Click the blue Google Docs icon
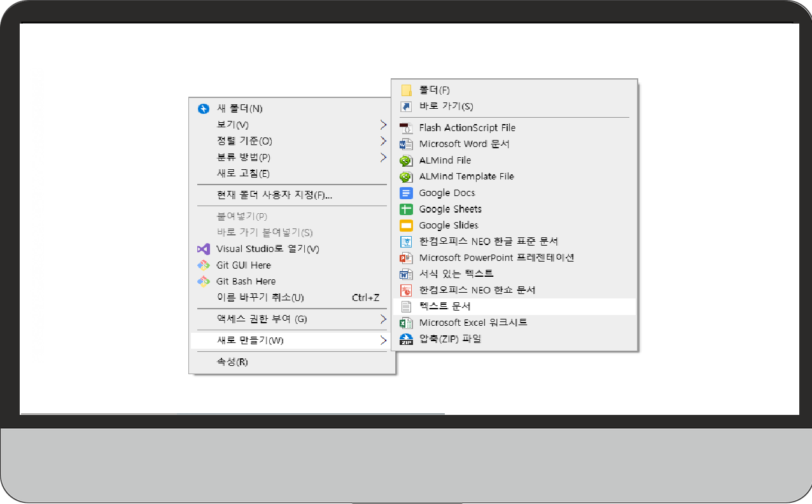The width and height of the screenshot is (812, 504). coord(406,193)
